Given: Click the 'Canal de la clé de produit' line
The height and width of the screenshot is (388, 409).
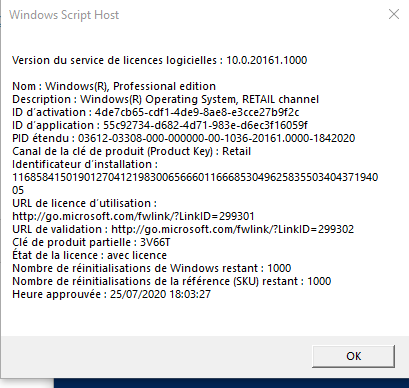Looking at the screenshot, I should click(x=131, y=151).
